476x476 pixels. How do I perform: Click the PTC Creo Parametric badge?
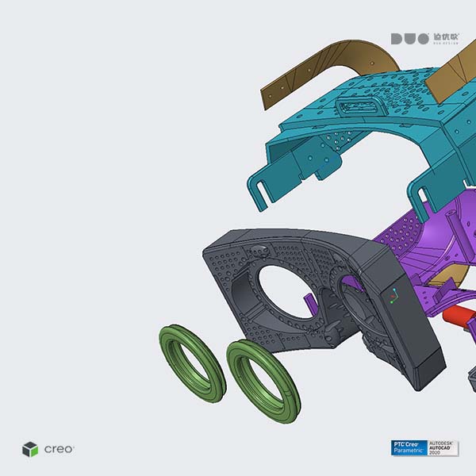tap(409, 447)
